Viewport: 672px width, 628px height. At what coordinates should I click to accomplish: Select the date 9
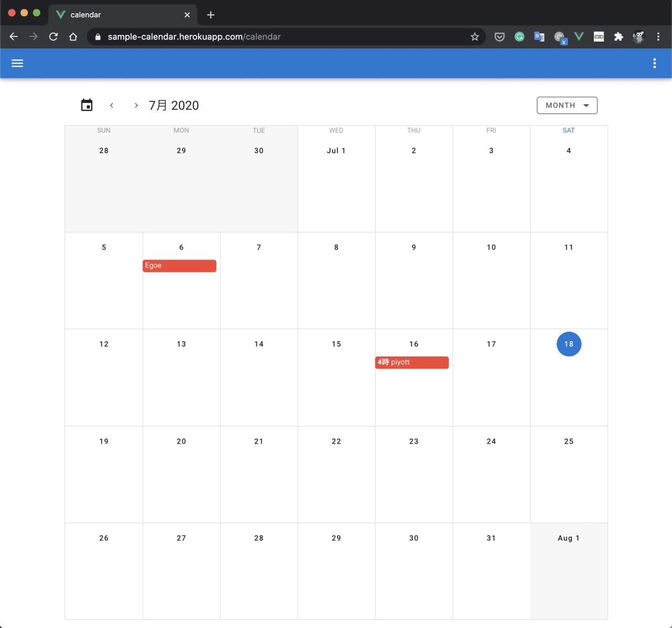(414, 247)
